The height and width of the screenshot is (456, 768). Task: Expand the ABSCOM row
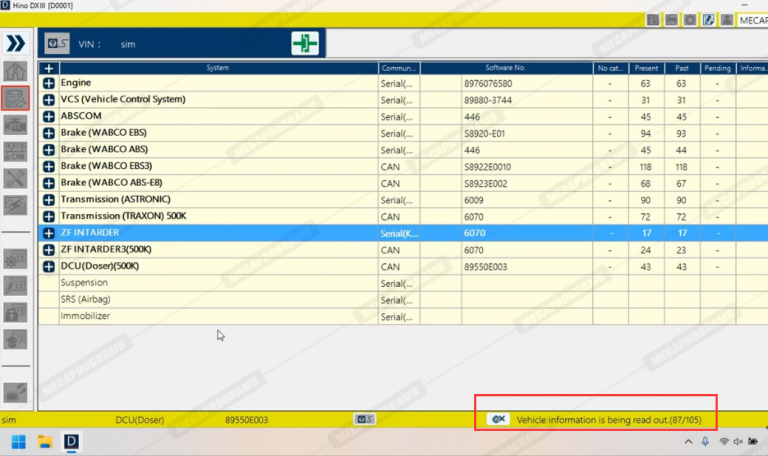(x=48, y=117)
